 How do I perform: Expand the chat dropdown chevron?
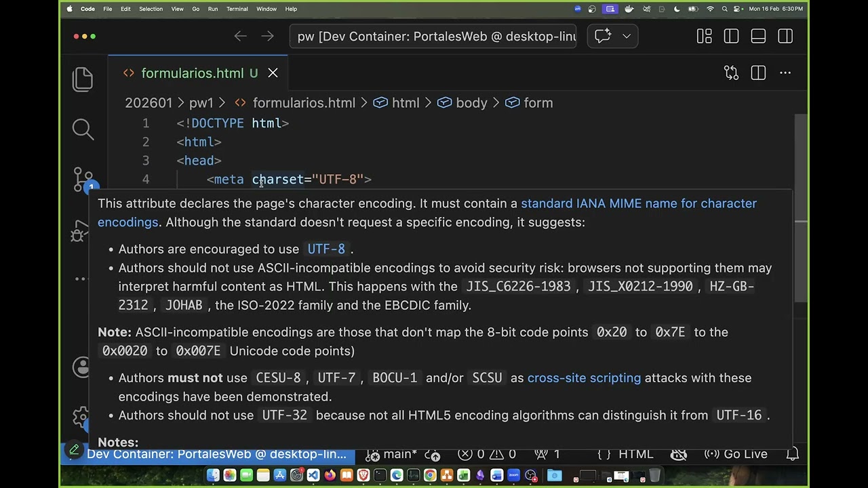[x=626, y=36]
